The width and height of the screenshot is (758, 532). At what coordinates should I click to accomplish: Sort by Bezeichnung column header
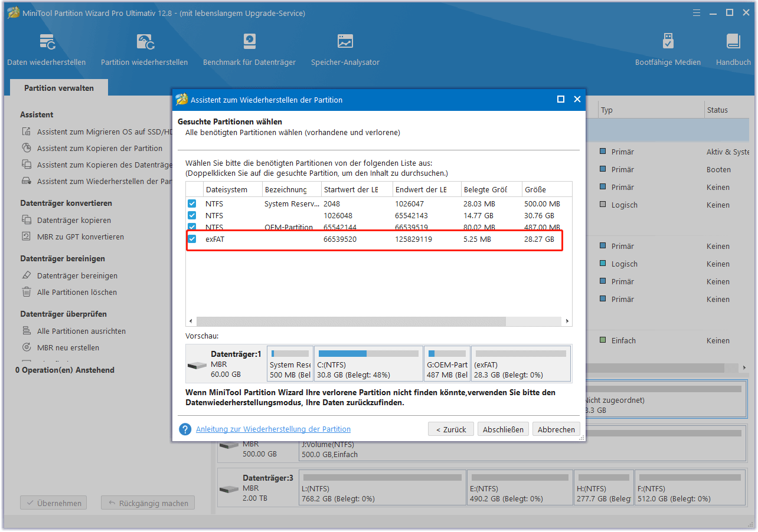coord(292,189)
